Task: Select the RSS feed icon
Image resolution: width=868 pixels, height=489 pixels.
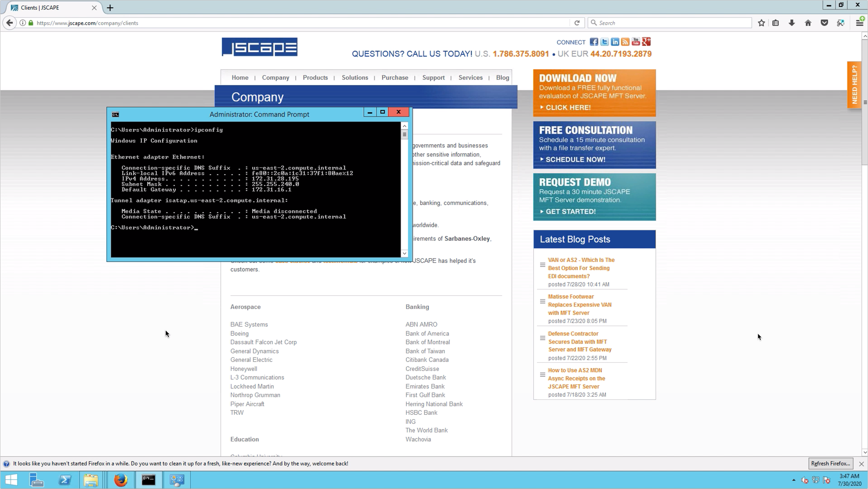Action: (x=625, y=42)
